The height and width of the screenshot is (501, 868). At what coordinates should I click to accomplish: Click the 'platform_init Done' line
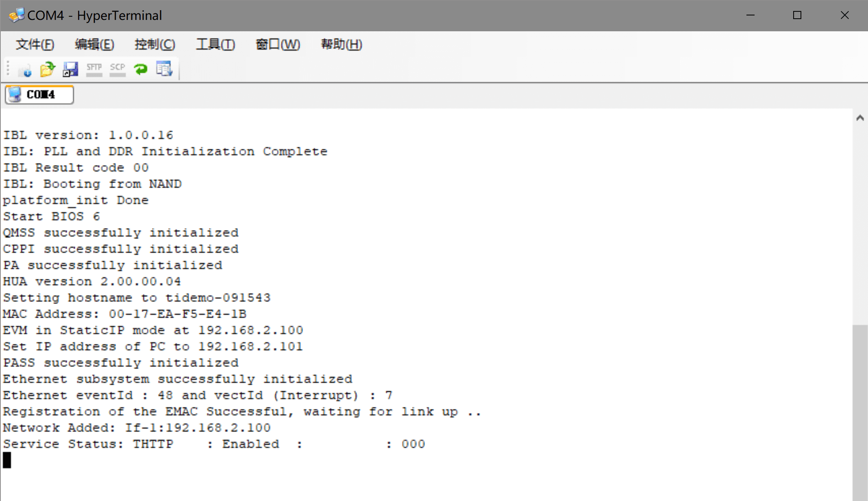tap(76, 200)
